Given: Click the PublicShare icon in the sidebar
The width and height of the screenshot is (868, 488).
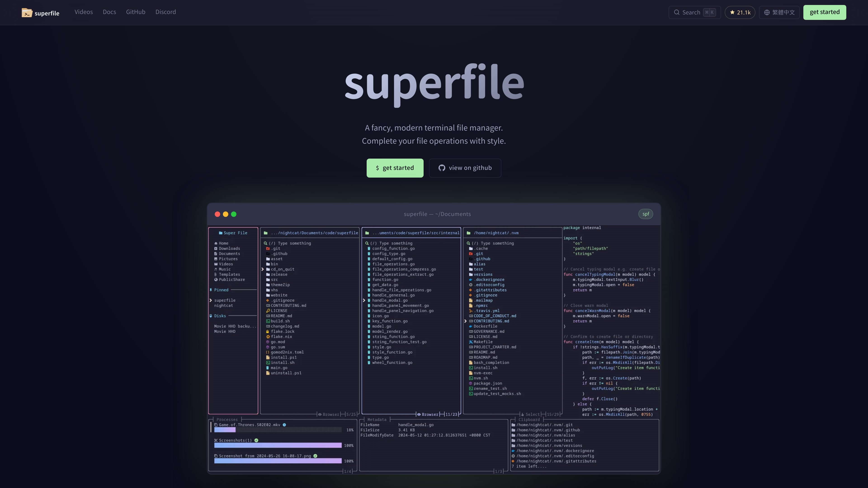Looking at the screenshot, I should 216,279.
